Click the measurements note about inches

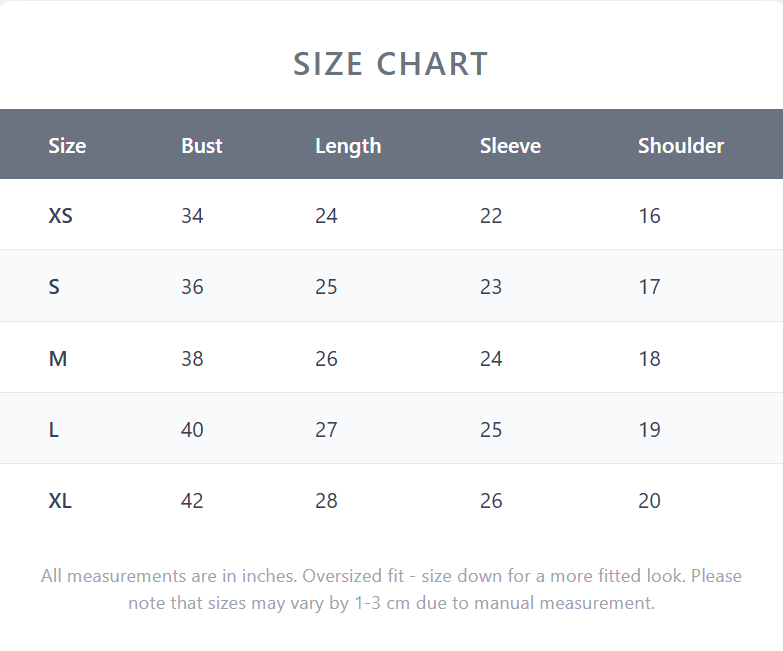[x=392, y=589]
